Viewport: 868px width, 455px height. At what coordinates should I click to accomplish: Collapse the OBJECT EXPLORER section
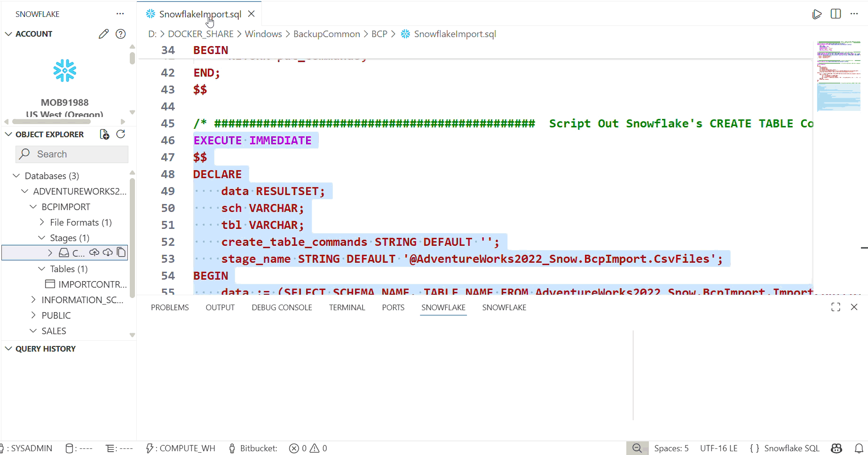pyautogui.click(x=8, y=134)
